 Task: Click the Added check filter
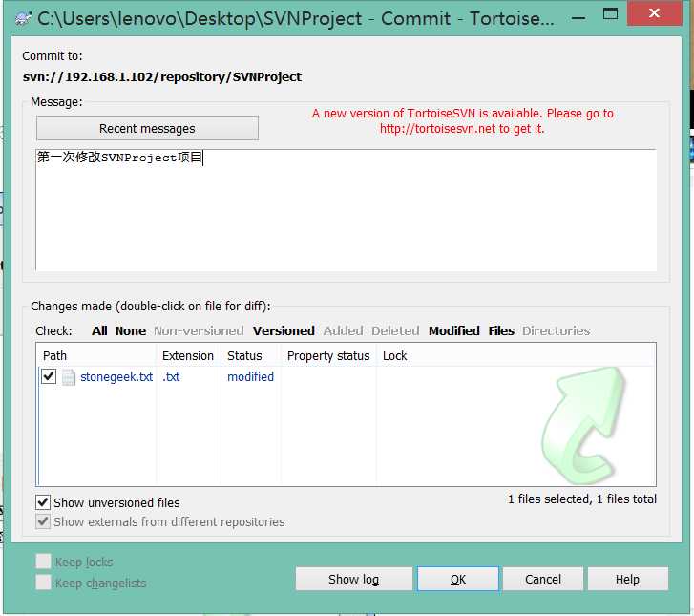[343, 330]
